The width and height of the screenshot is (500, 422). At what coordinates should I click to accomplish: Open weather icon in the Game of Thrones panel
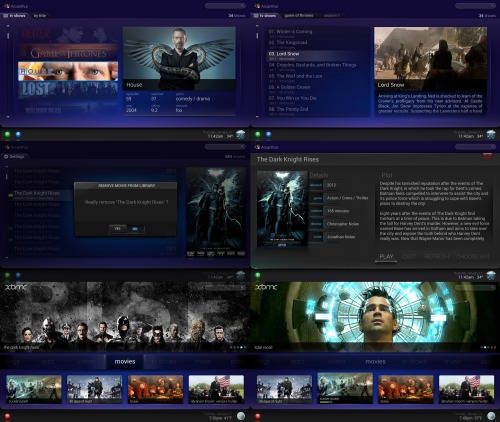point(491,135)
